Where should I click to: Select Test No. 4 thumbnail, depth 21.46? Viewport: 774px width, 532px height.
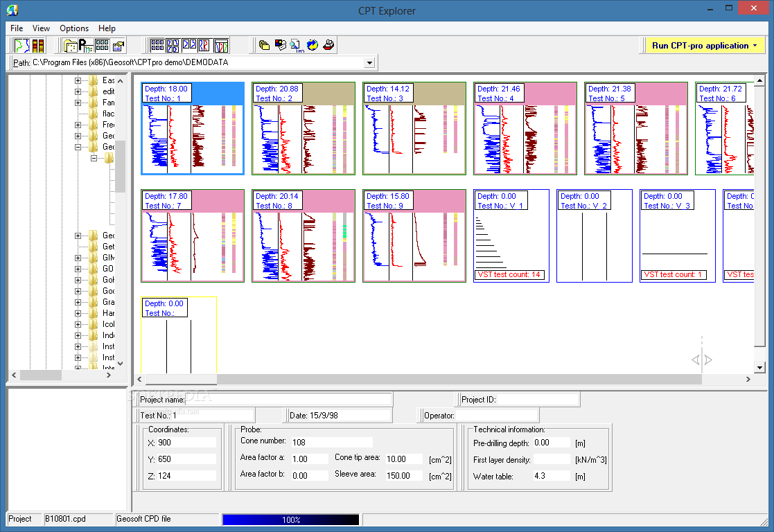(x=525, y=128)
